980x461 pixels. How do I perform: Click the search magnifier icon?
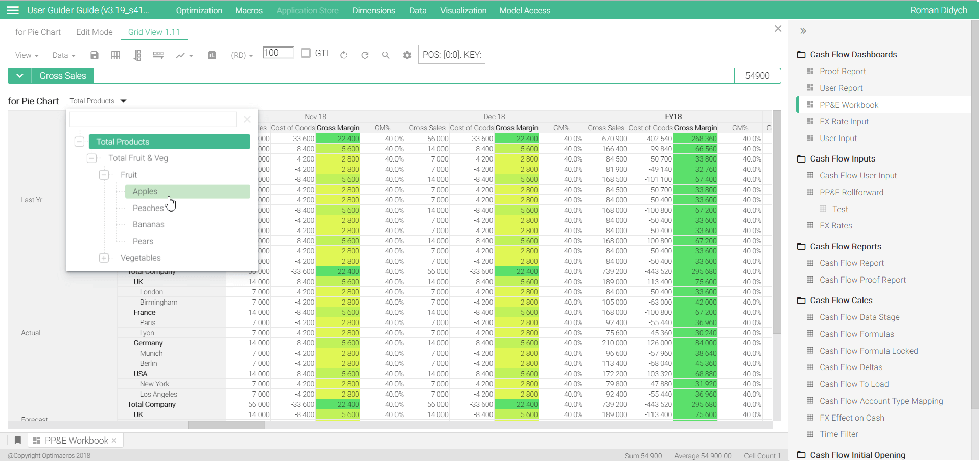(x=386, y=55)
